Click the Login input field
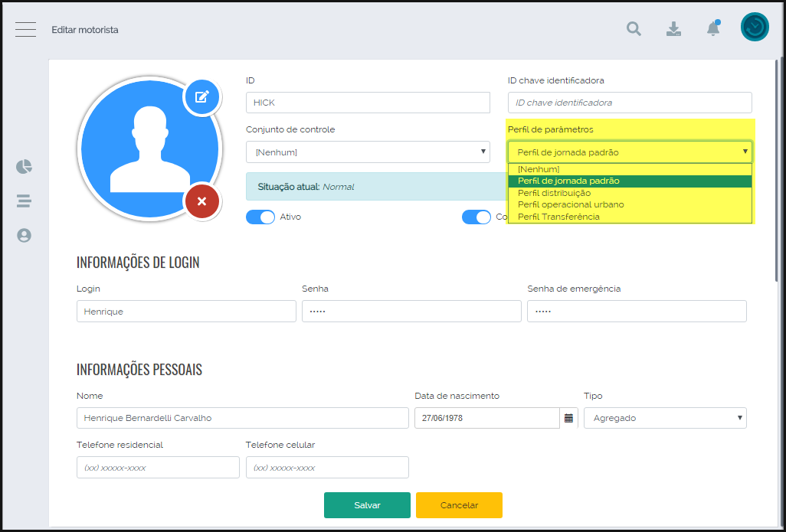The image size is (786, 532). pos(186,312)
